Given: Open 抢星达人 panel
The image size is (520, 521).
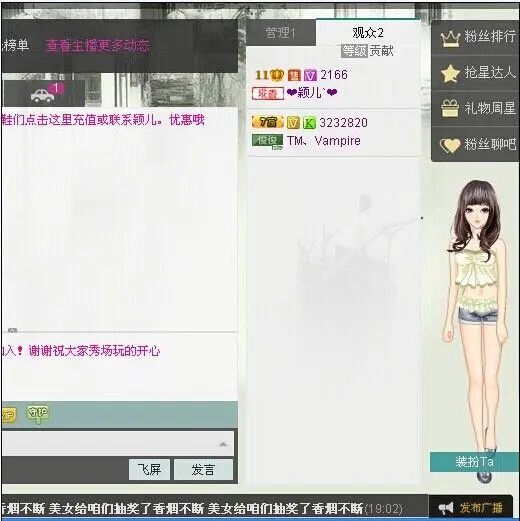Looking at the screenshot, I should [476, 73].
